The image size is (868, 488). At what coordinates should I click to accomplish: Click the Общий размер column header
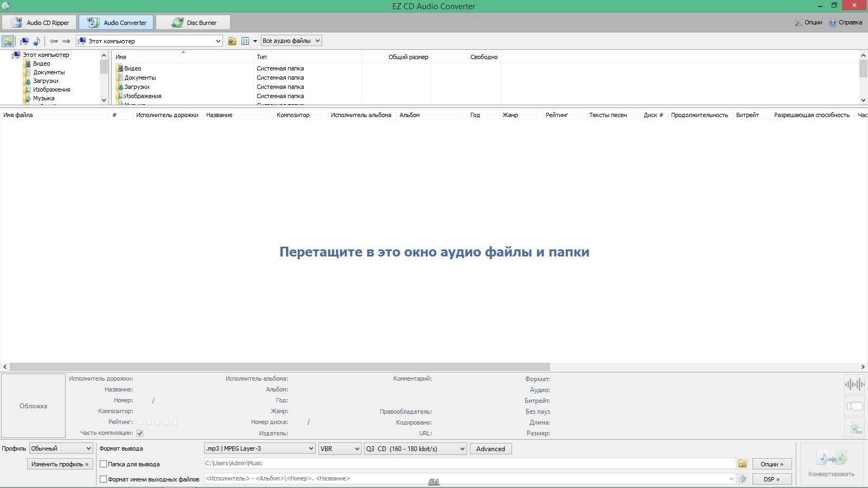(397, 57)
